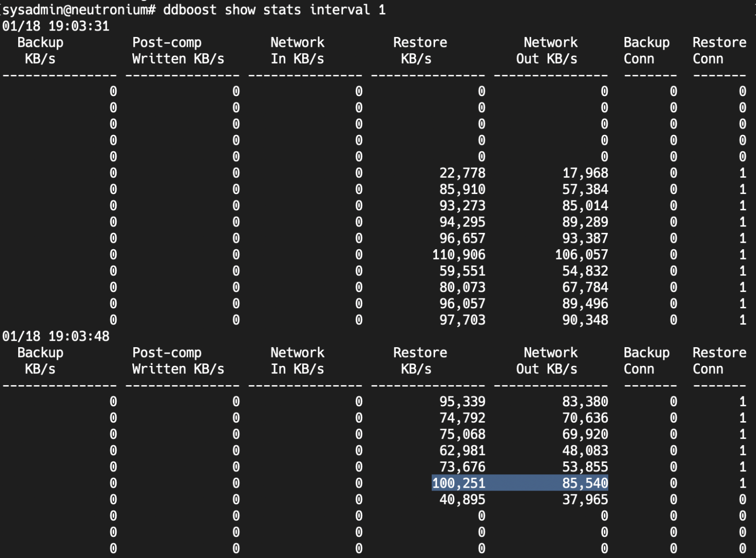Click the restore value 22,778

coord(462,173)
